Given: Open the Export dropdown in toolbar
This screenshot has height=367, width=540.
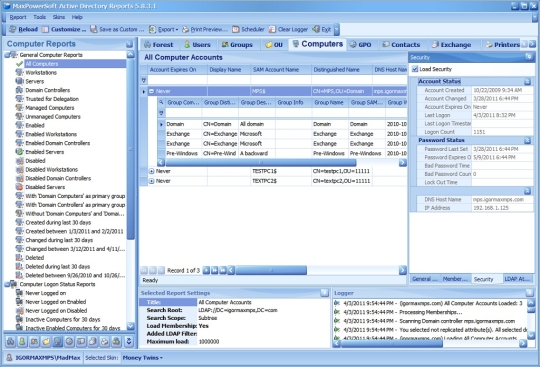Looking at the screenshot, I should point(164,29).
